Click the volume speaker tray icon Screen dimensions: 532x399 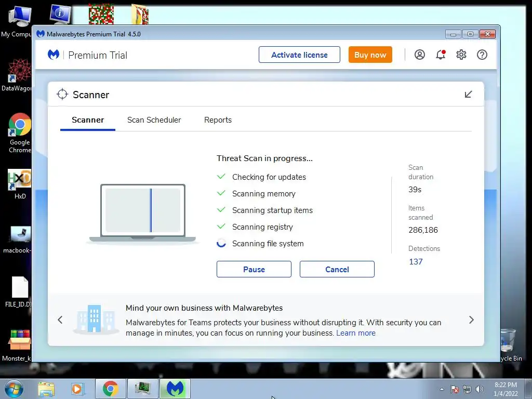[x=480, y=389]
